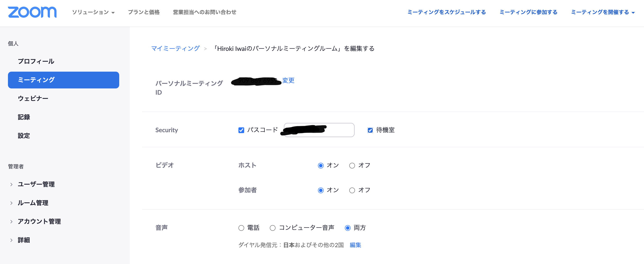Select コンピューター音声 audio option
The image size is (644, 264).
tap(273, 228)
